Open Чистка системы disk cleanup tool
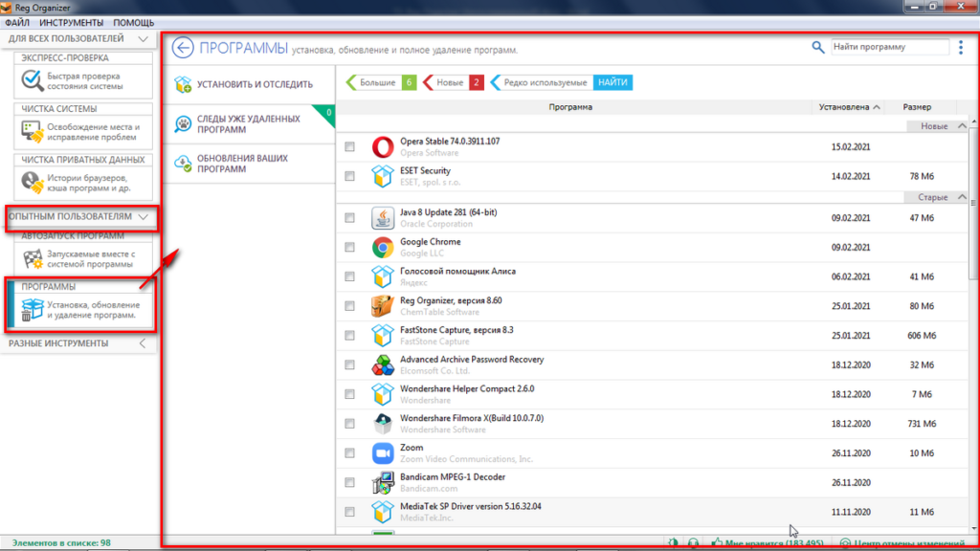The height and width of the screenshot is (551, 980). pyautogui.click(x=78, y=133)
